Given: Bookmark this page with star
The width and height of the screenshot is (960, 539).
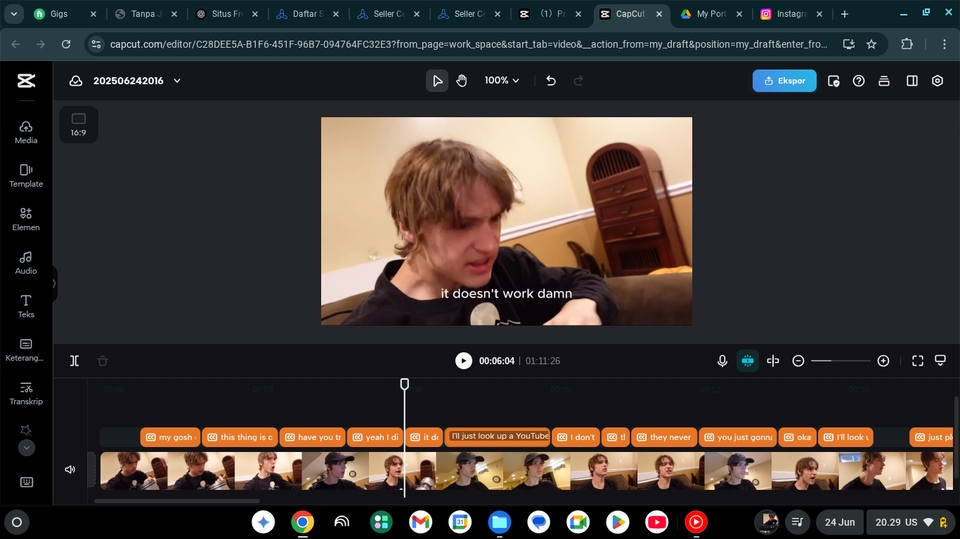Looking at the screenshot, I should pyautogui.click(x=871, y=44).
